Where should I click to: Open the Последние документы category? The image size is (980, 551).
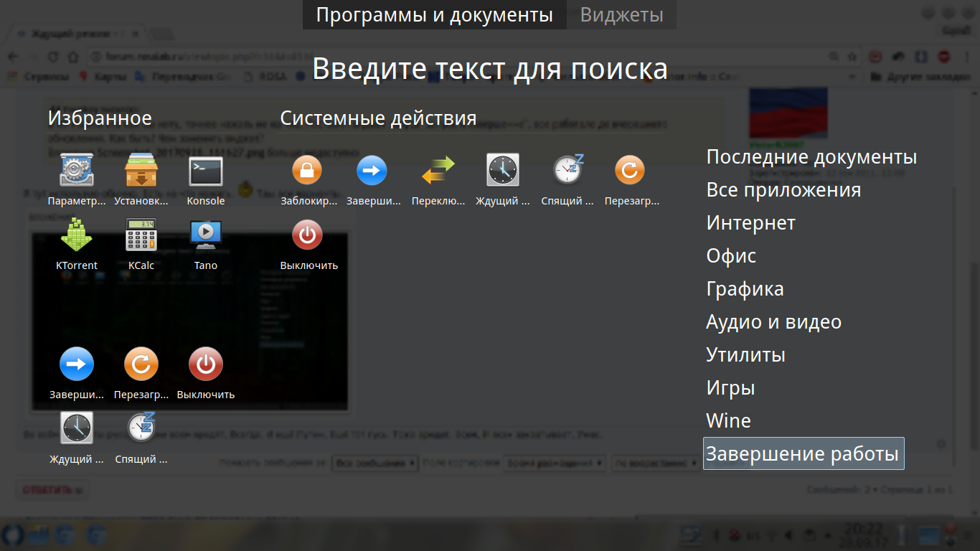(x=811, y=156)
